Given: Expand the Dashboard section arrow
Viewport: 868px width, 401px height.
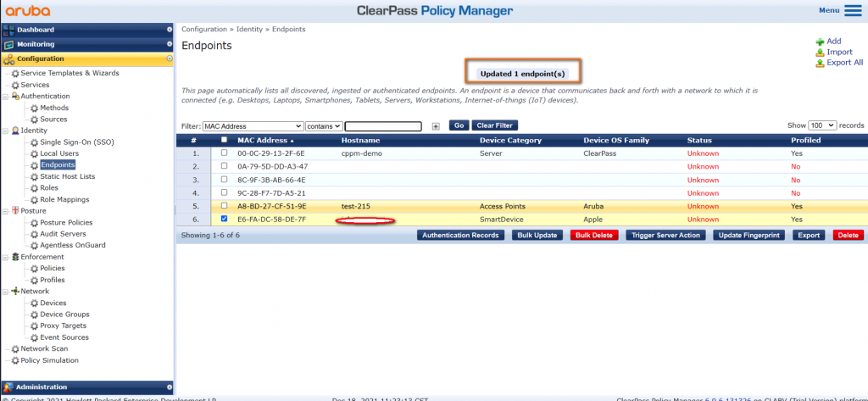Looking at the screenshot, I should click(170, 30).
